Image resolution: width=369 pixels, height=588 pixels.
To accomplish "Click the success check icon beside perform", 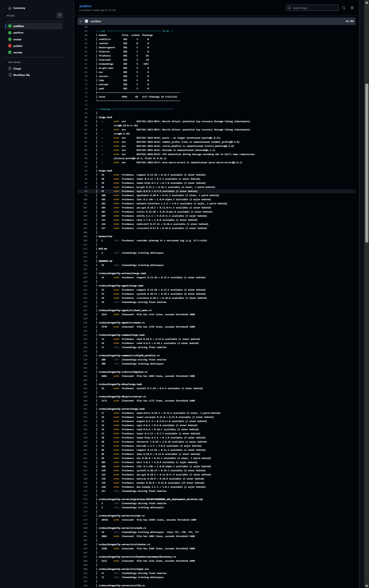I will click(10, 33).
